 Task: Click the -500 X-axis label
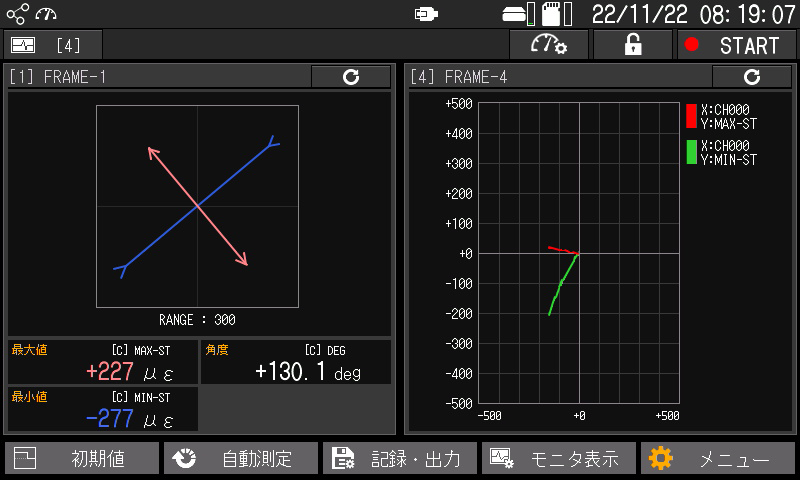click(489, 416)
